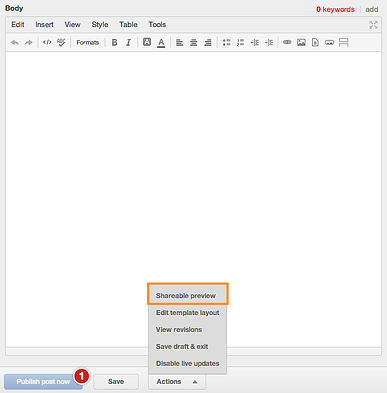Align text right
Viewport: 387px width, 393px height.
coord(208,42)
